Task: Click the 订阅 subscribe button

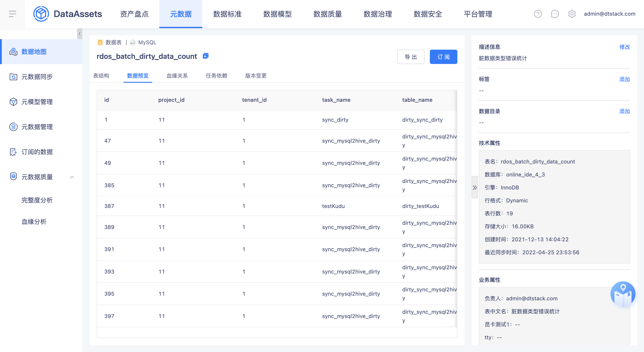Action: point(444,57)
